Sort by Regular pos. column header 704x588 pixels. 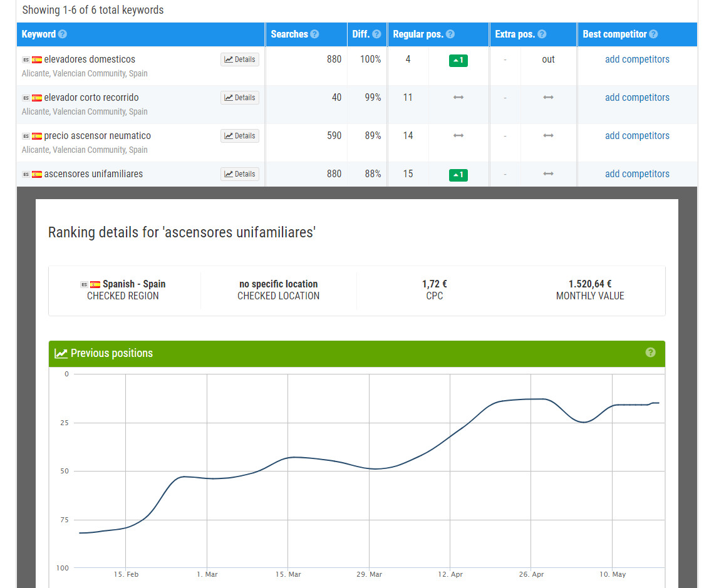tap(418, 34)
